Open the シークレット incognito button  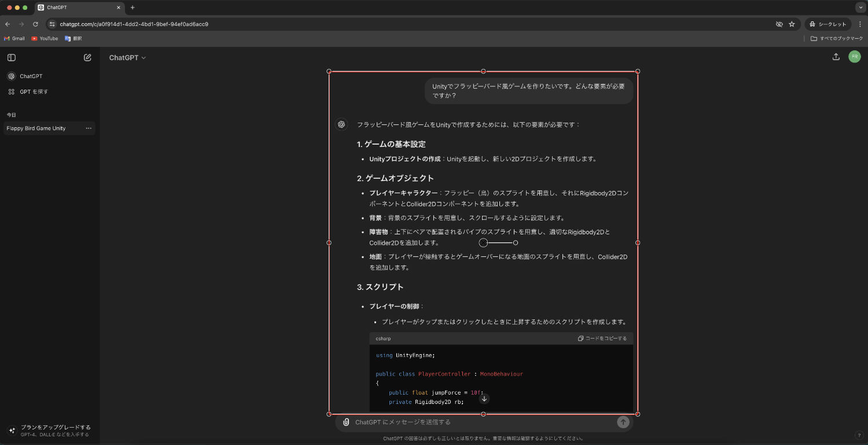click(x=828, y=24)
